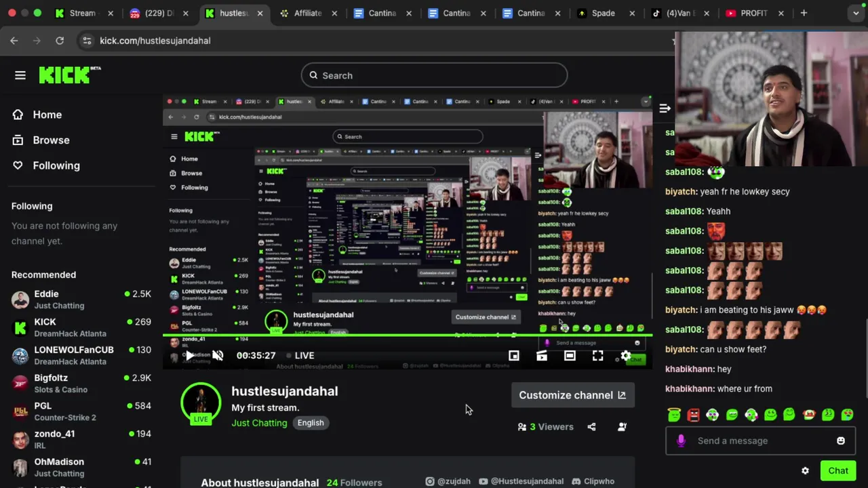Switch to the Stream browser tab
Viewport: 868px width, 488px height.
tap(82, 13)
